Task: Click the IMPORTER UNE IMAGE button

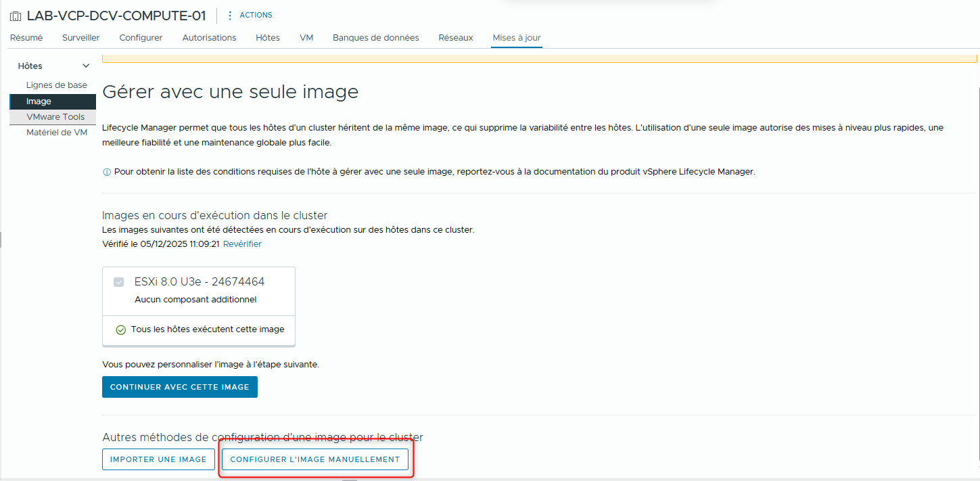Action: [x=158, y=459]
